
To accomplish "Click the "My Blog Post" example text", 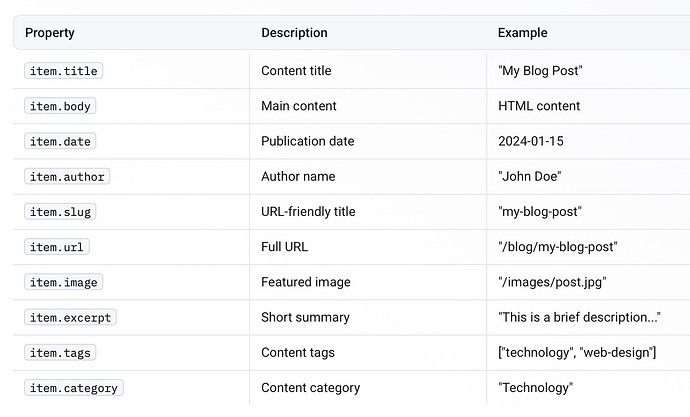I will pyautogui.click(x=539, y=71).
